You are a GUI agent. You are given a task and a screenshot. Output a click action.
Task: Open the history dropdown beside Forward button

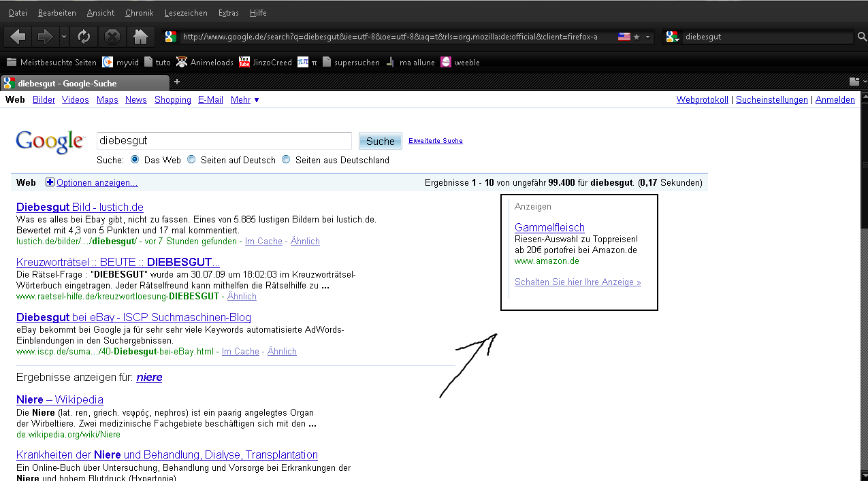coord(63,36)
